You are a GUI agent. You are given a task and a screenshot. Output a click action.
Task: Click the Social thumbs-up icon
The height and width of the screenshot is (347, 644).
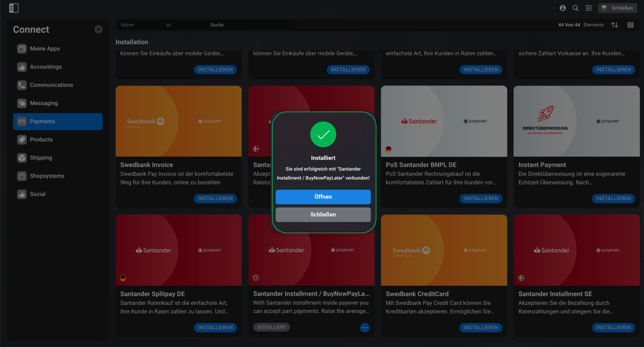[x=22, y=194]
